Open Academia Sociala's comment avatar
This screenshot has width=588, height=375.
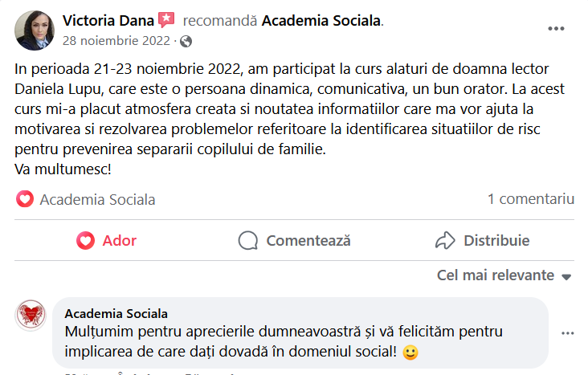(31, 316)
